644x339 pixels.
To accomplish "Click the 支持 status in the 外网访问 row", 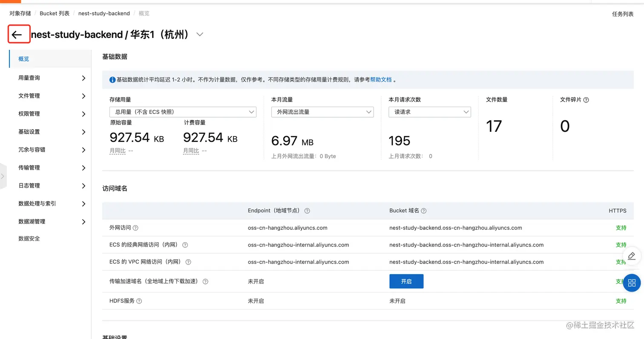I will tap(621, 228).
